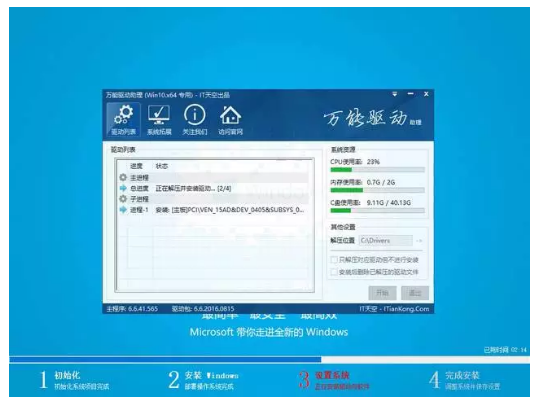Image resolution: width=538 pixels, height=406 pixels.
Task: Visit the 访问官网 home icon
Action: coord(230,120)
